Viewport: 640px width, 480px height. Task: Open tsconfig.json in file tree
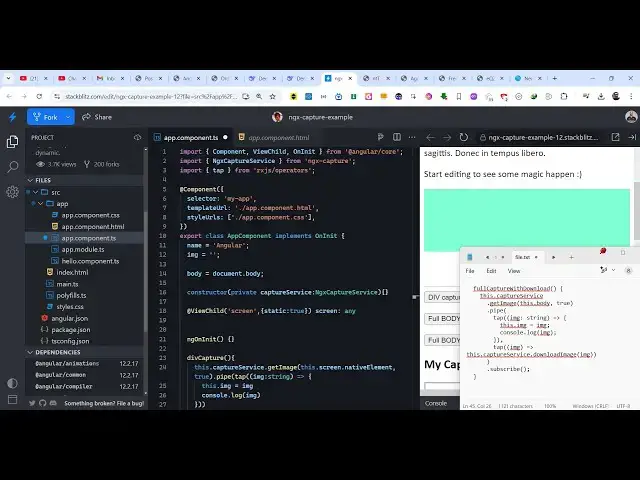[x=70, y=341]
